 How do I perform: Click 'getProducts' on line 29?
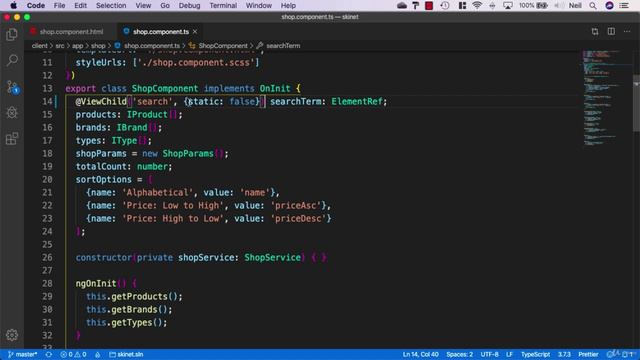pos(139,296)
